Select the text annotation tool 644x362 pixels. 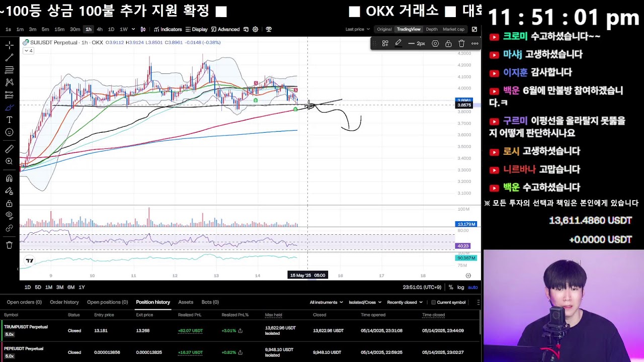coord(9,120)
